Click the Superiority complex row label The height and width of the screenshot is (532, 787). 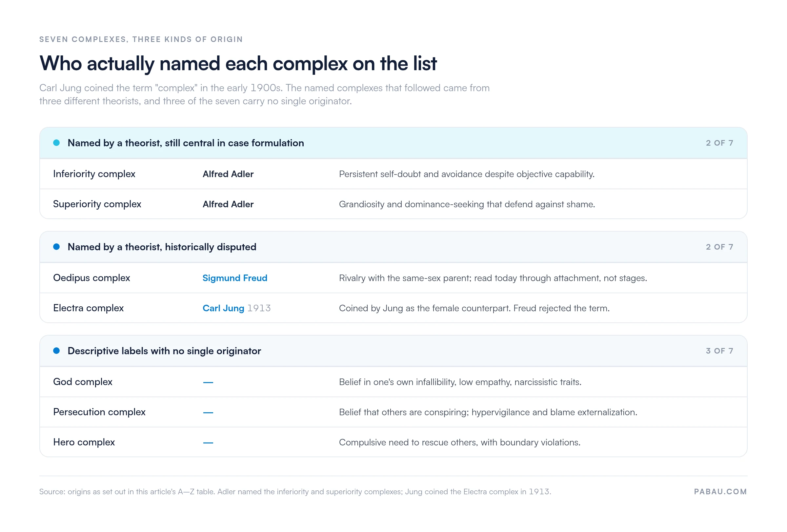point(97,204)
